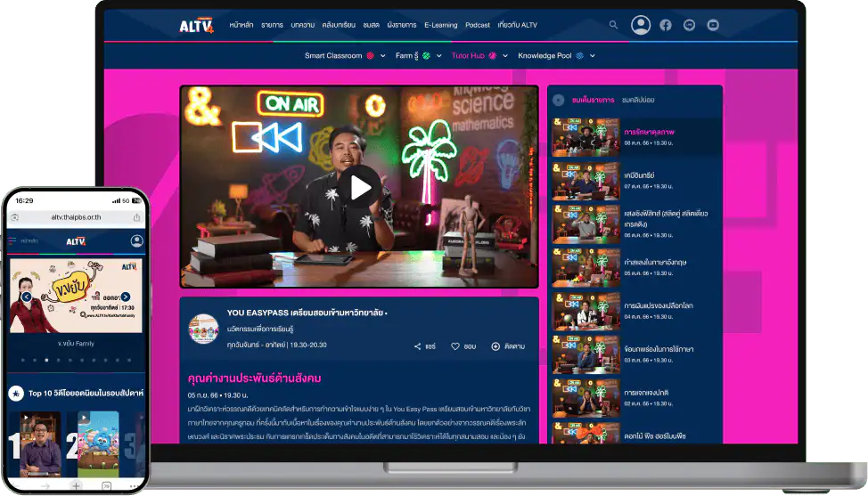Open playlist episode dated 06 ต.ค. 66

(636, 224)
